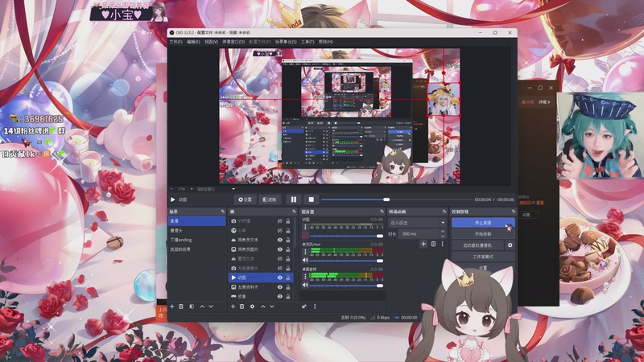Open the 视图(V) menu
644x362 pixels.
coord(211,42)
